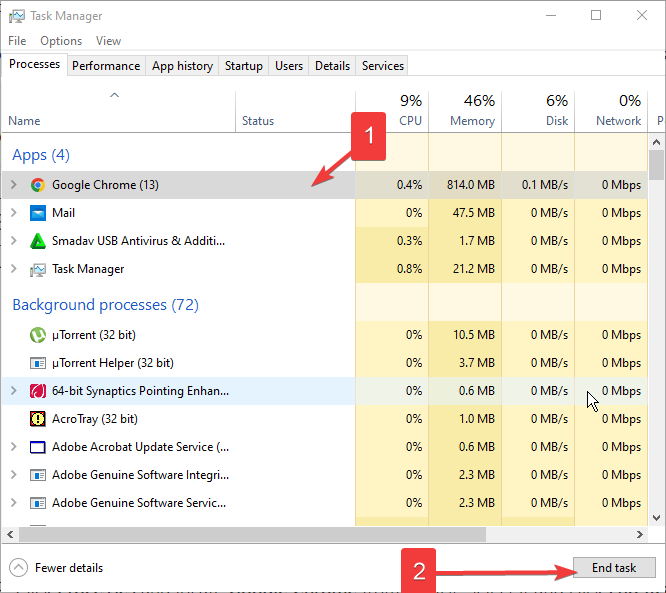Click the Task Manager title bar icon

(x=17, y=16)
